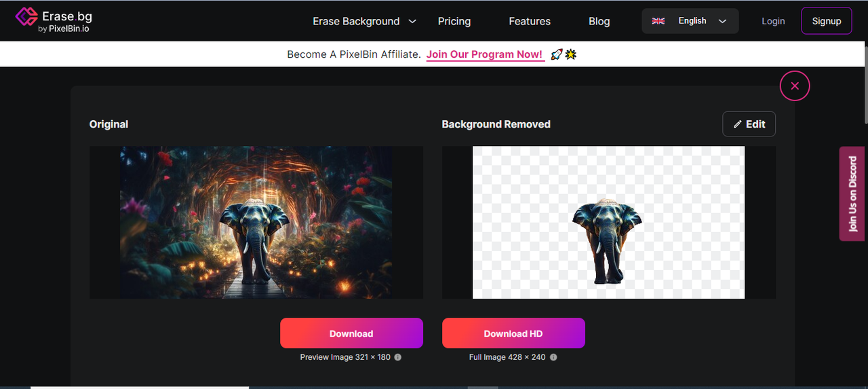Click the Erase bg logo icon
The image size is (868, 389).
(26, 17)
